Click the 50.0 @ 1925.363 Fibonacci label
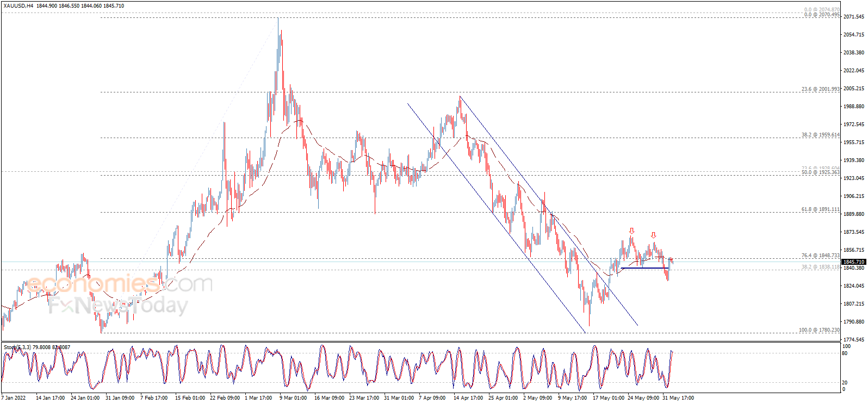Screen dimensions: 868x404 click(820, 172)
